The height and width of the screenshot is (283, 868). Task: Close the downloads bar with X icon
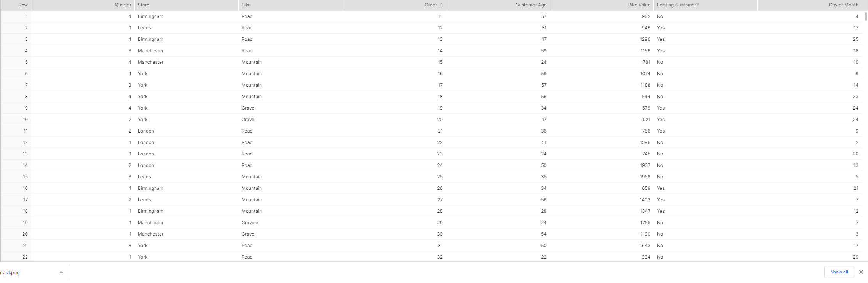point(861,272)
